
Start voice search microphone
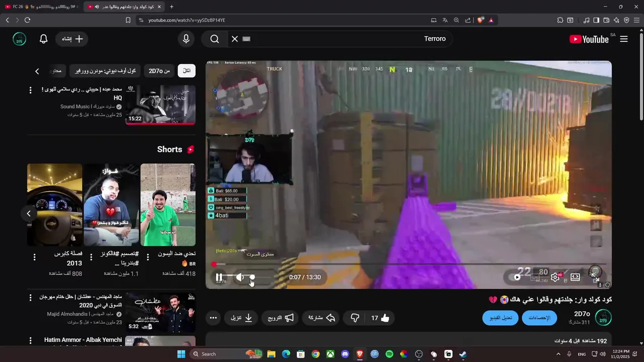[x=186, y=39]
